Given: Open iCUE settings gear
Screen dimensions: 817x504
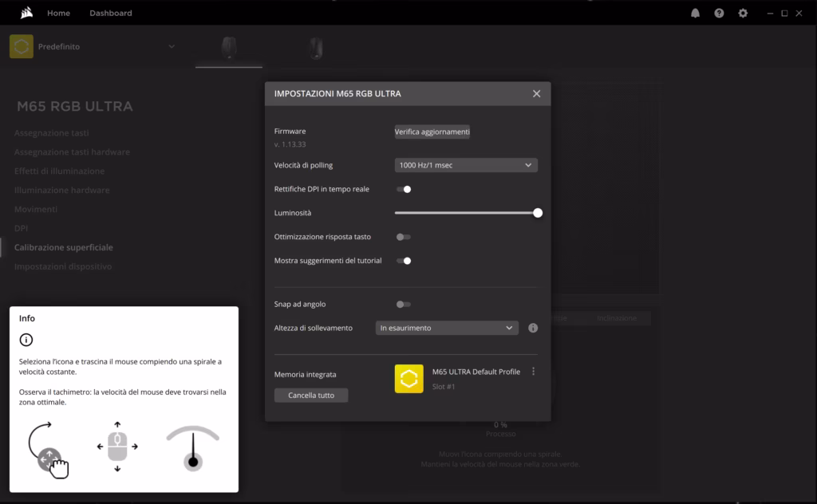Looking at the screenshot, I should [743, 13].
